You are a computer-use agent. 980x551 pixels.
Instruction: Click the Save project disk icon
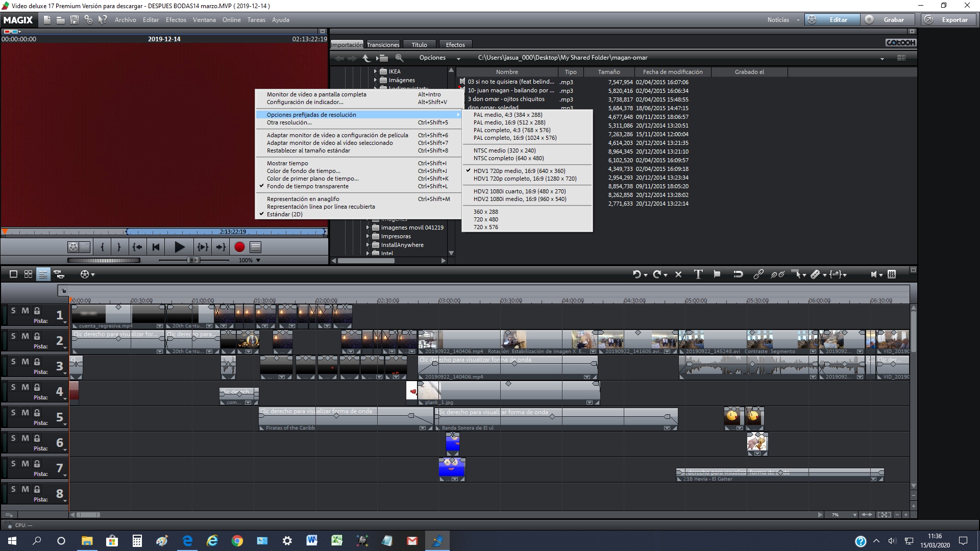point(74,20)
